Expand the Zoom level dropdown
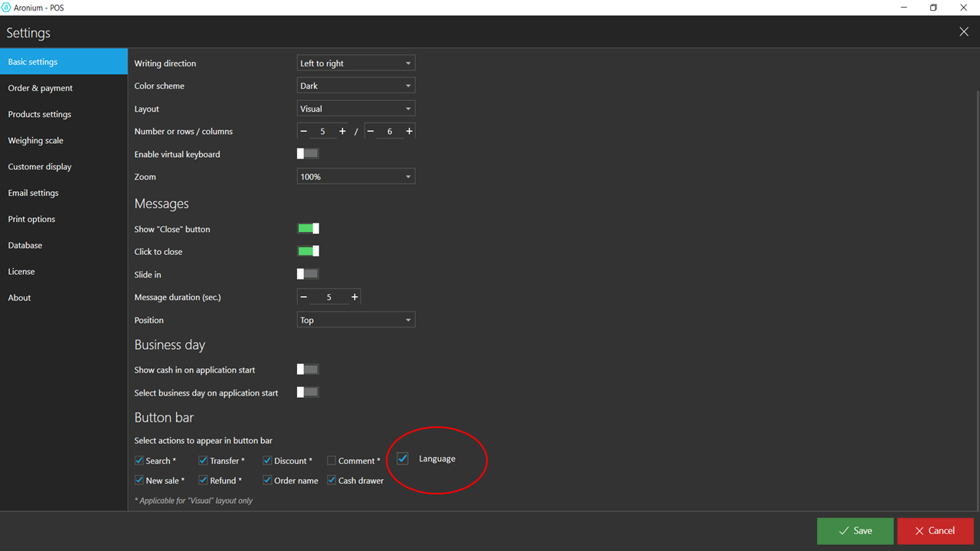Viewport: 980px width, 551px height. pos(356,177)
